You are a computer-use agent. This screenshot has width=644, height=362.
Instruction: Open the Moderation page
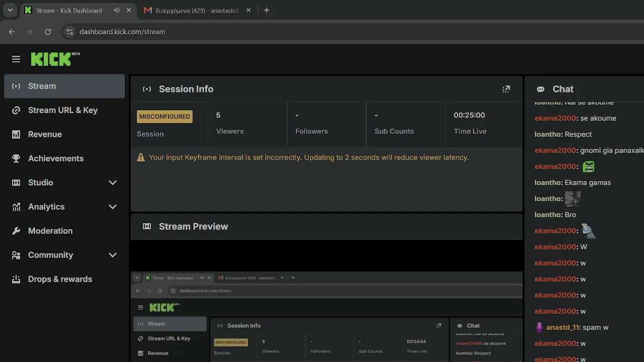[x=64, y=231]
